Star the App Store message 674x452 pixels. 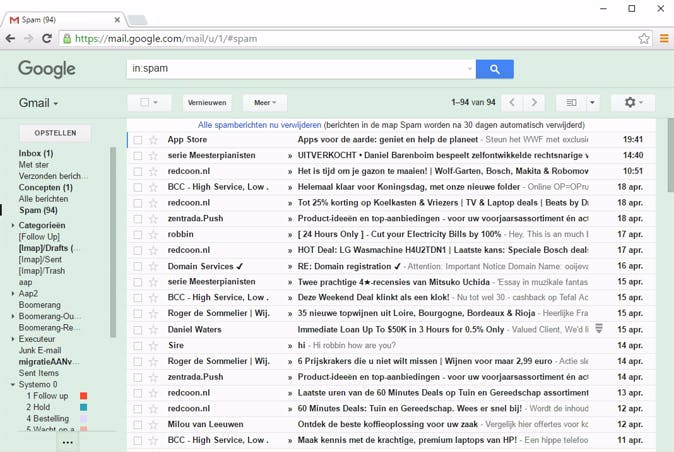coord(153,140)
